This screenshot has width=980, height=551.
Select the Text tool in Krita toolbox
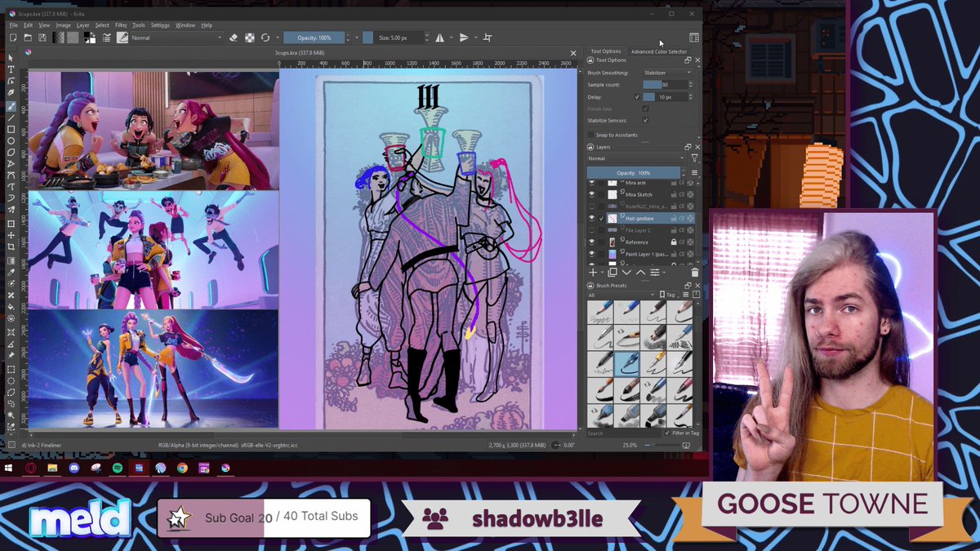coord(11,69)
